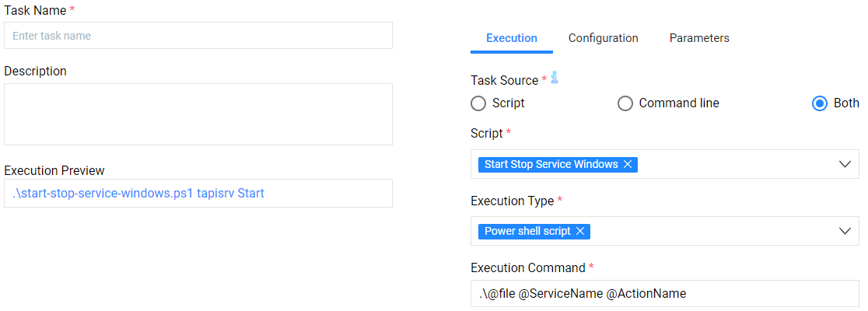The image size is (868, 311).
Task: Remove the Start Stop Service Windows chip
Action: coord(628,164)
